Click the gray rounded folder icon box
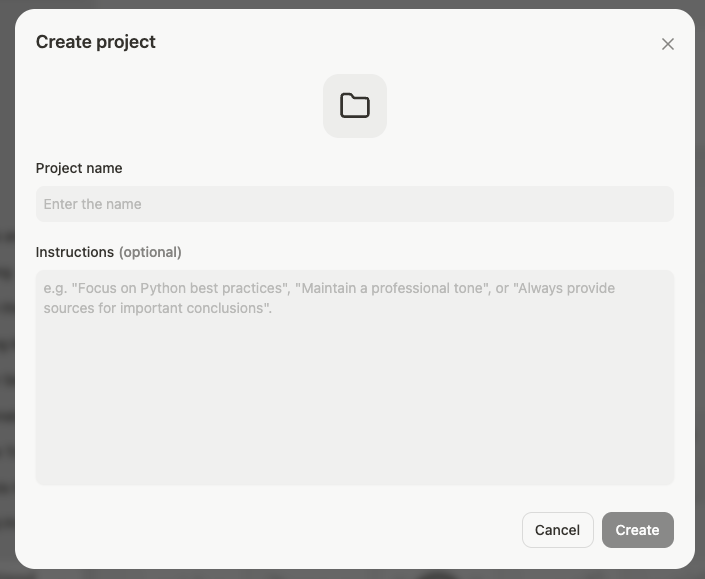 [x=355, y=106]
